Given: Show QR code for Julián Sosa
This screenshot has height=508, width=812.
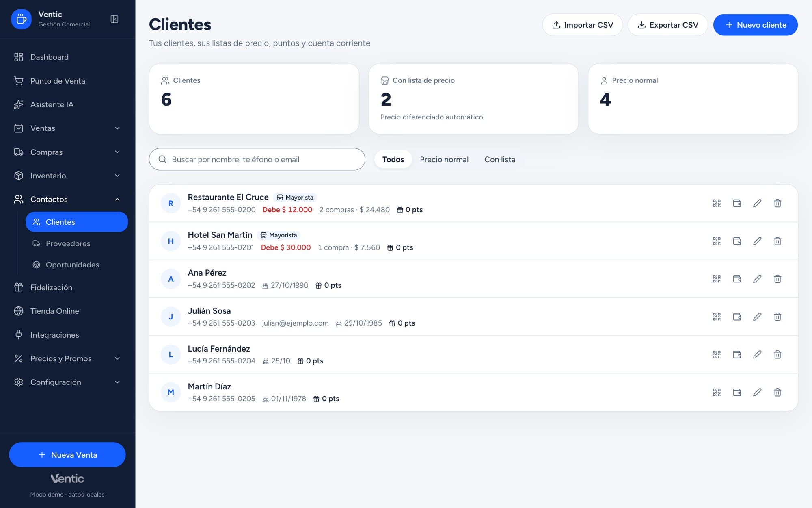Looking at the screenshot, I should (717, 317).
